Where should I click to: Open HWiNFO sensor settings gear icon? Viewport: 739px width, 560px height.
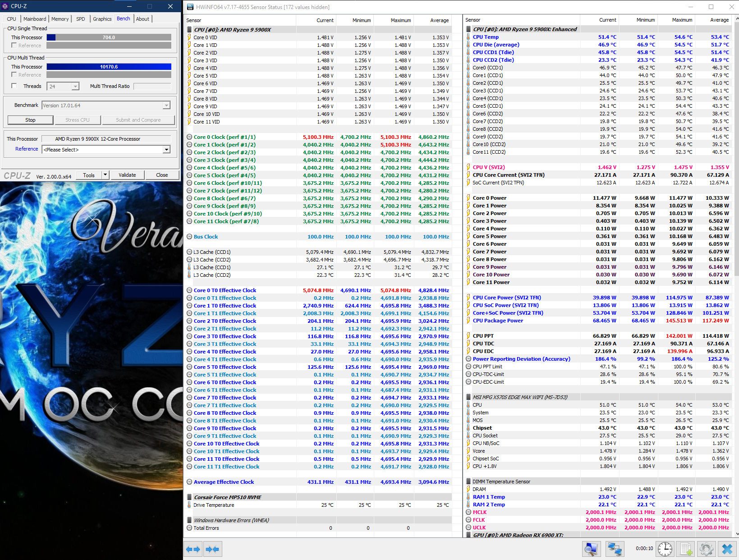(706, 549)
